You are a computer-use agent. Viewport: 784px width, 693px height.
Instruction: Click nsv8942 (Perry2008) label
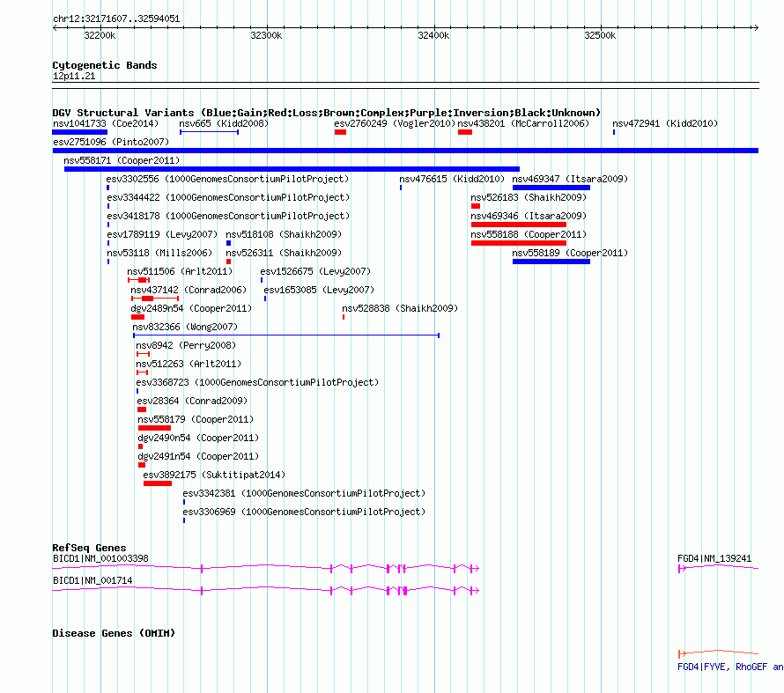pos(186,345)
